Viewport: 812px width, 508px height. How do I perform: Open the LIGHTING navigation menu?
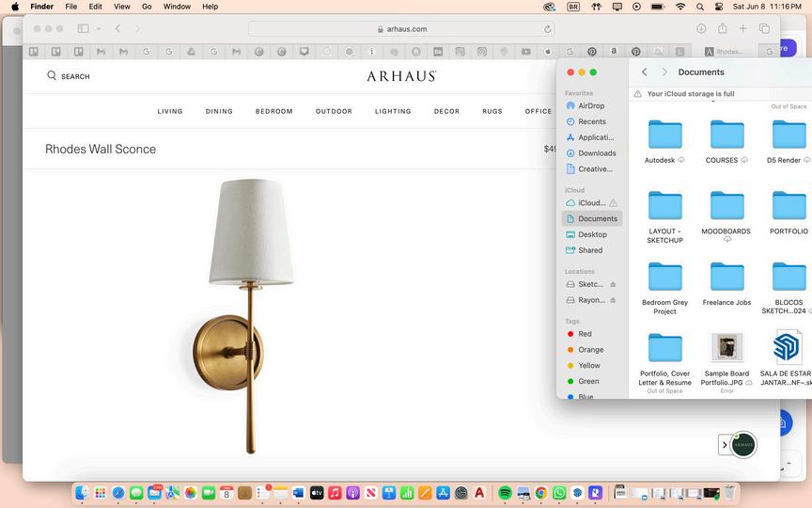tap(393, 111)
